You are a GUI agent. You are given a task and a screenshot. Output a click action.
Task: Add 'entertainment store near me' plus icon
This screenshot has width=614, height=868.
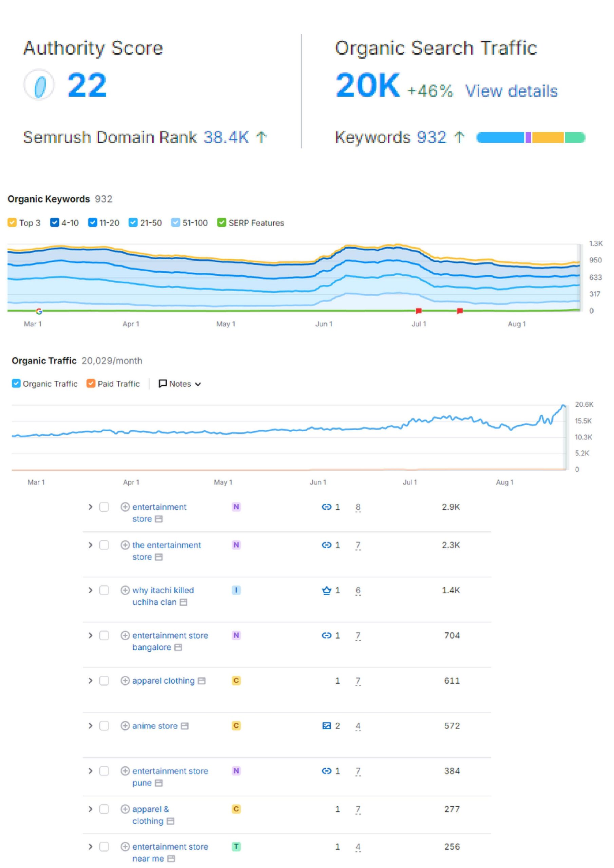click(125, 846)
